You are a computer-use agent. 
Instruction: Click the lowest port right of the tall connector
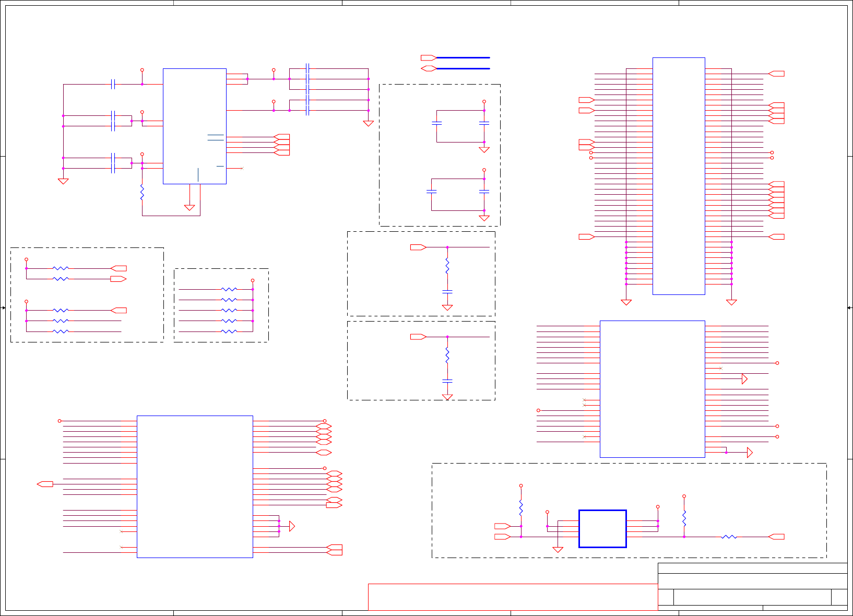click(776, 236)
